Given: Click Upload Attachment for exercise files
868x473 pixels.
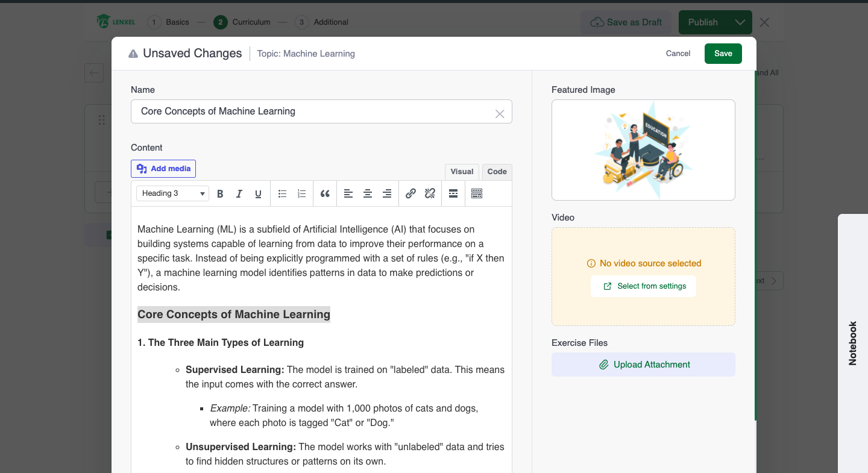Looking at the screenshot, I should [643, 365].
